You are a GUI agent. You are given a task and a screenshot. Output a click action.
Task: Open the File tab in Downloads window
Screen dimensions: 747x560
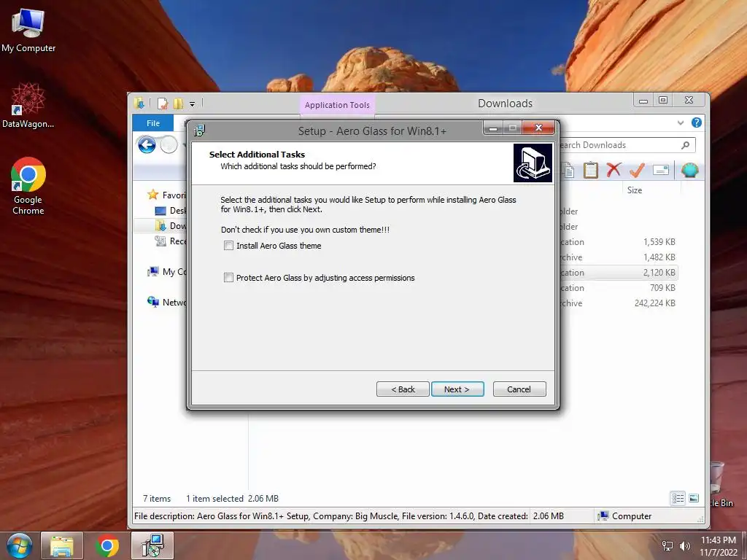click(x=153, y=123)
